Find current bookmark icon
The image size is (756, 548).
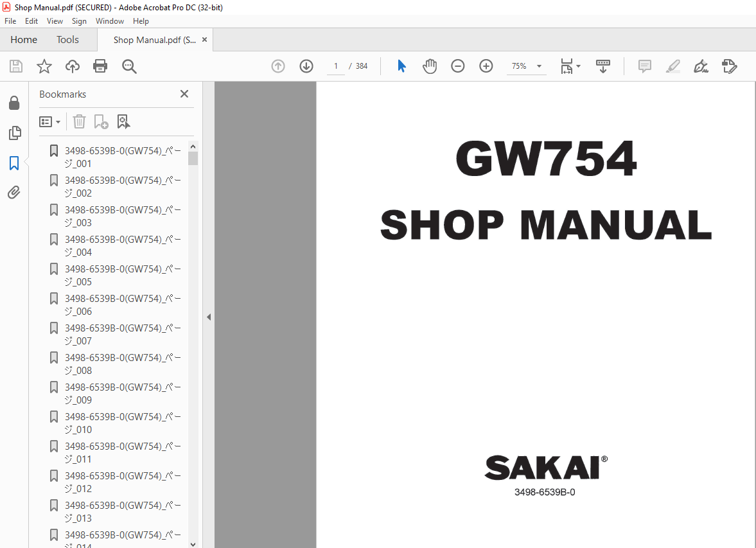(x=123, y=121)
